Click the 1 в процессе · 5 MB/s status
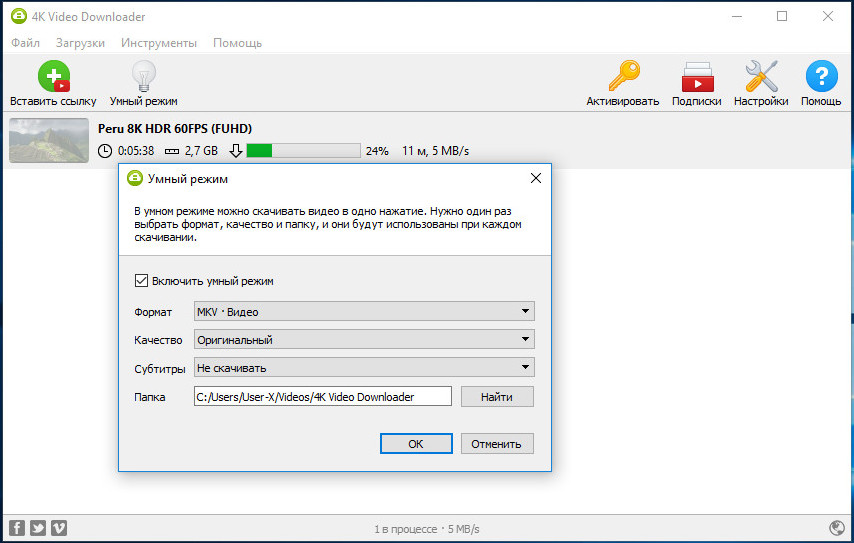This screenshot has height=543, width=854. click(426, 529)
